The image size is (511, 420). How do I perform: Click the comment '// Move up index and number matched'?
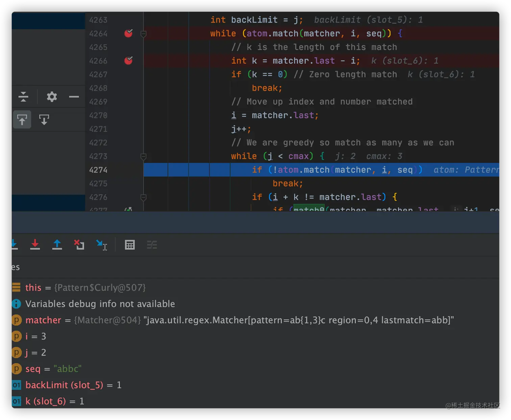click(322, 102)
